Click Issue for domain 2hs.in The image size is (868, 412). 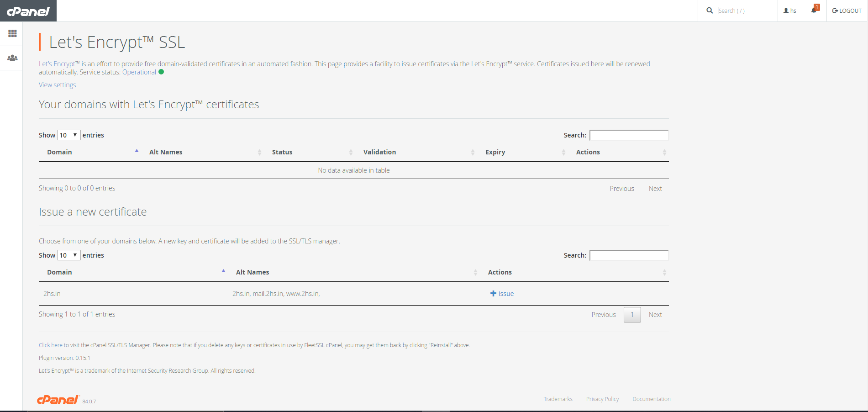point(502,294)
